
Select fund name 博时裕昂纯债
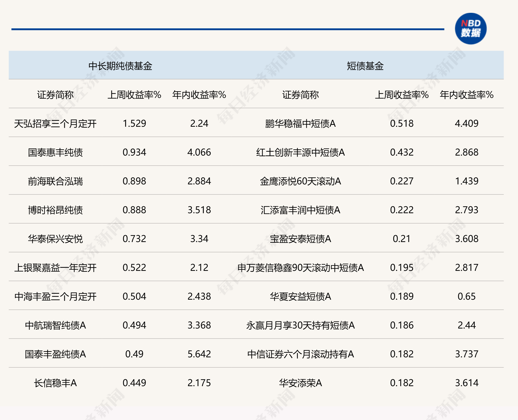pyautogui.click(x=55, y=210)
